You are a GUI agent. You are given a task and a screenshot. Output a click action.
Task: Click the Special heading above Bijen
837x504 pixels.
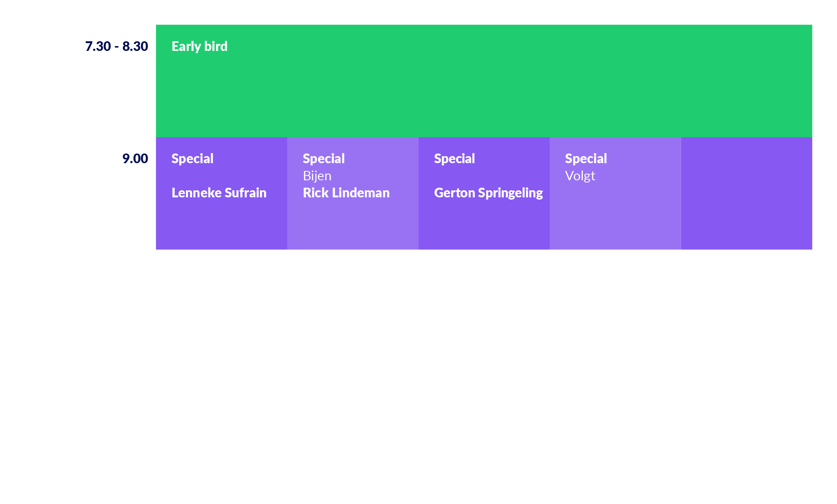(324, 159)
